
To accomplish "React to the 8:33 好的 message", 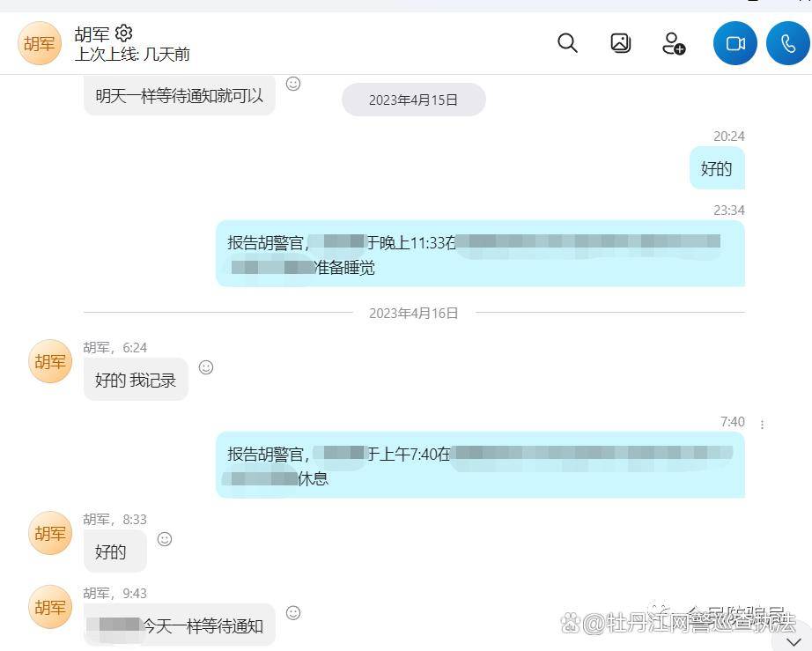I will (165, 539).
